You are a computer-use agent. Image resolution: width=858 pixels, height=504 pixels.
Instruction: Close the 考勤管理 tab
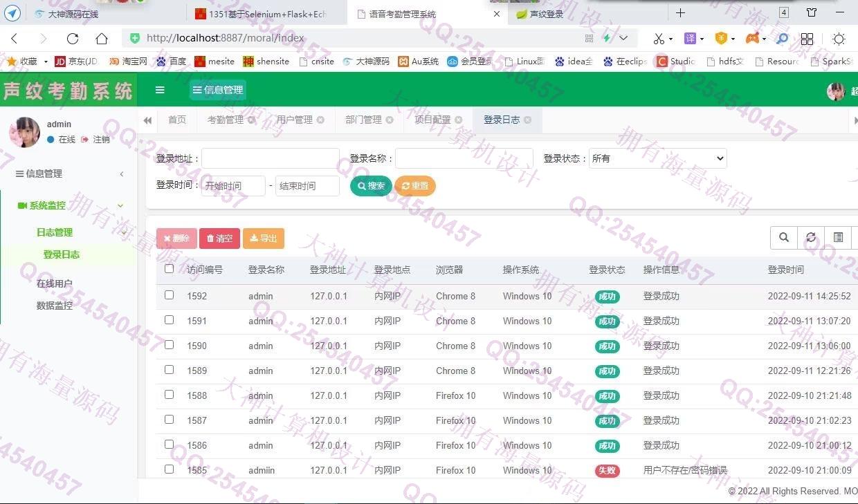[251, 120]
